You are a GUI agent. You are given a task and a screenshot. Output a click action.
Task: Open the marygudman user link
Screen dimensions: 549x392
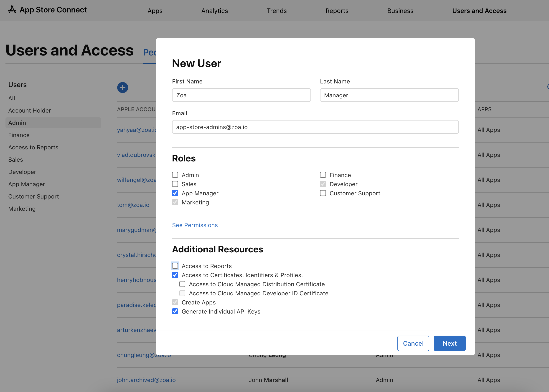pyautogui.click(x=137, y=230)
